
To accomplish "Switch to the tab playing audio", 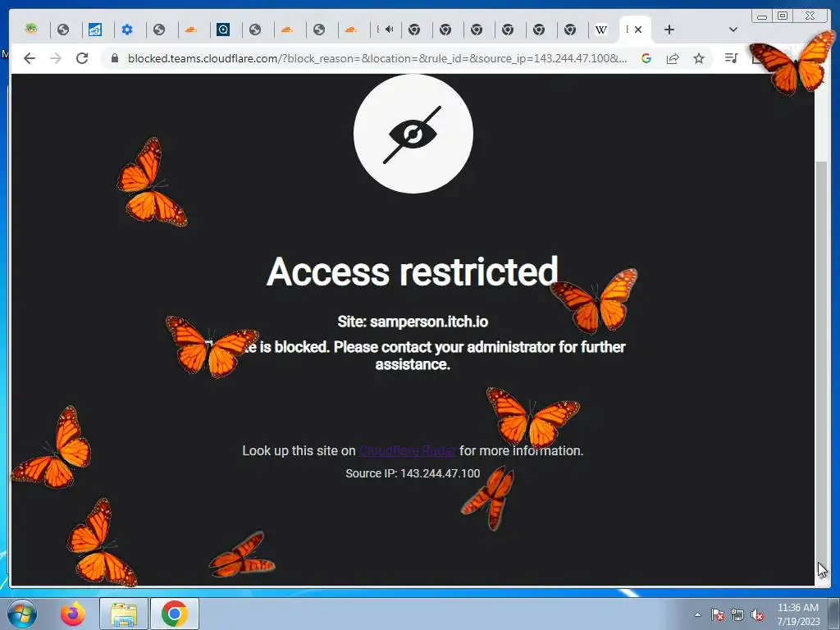I will point(385,30).
